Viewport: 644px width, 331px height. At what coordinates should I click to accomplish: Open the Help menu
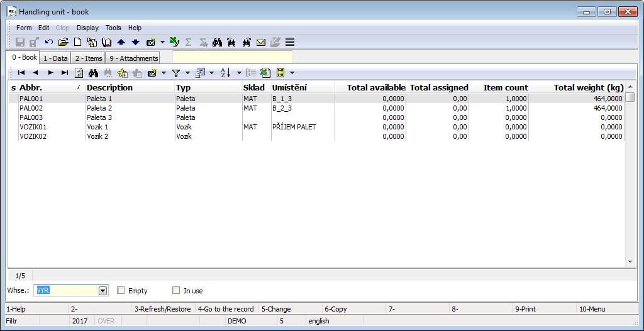point(135,28)
